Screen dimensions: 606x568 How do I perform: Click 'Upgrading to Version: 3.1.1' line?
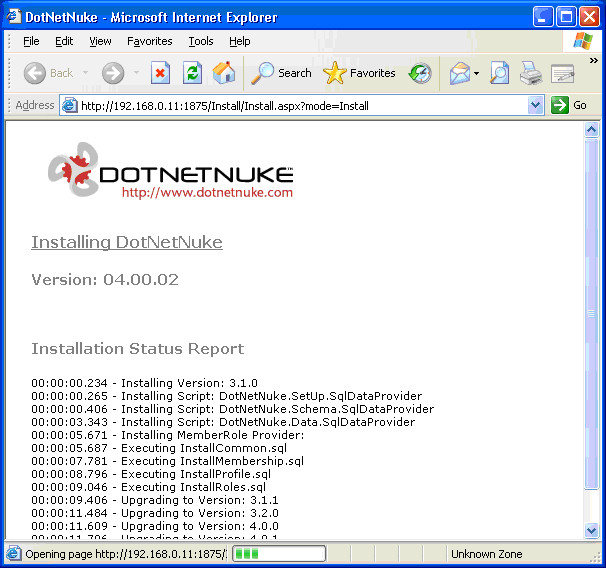(x=155, y=500)
